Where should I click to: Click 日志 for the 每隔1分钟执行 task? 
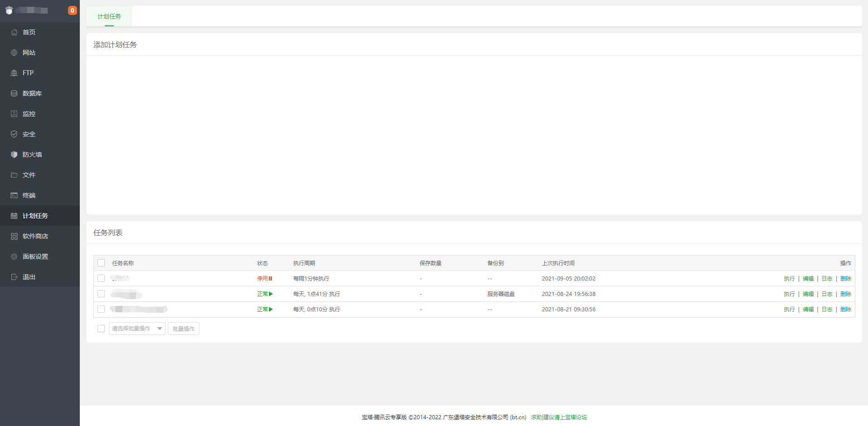coord(827,279)
